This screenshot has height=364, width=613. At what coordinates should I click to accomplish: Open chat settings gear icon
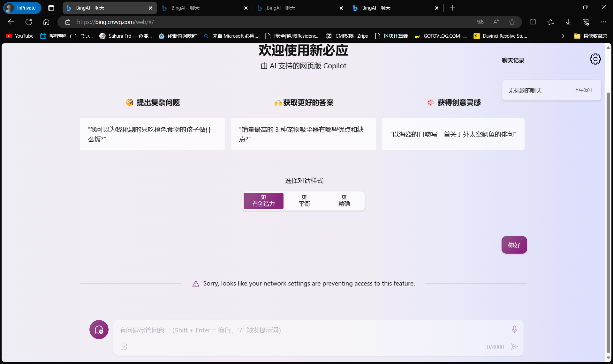click(595, 59)
